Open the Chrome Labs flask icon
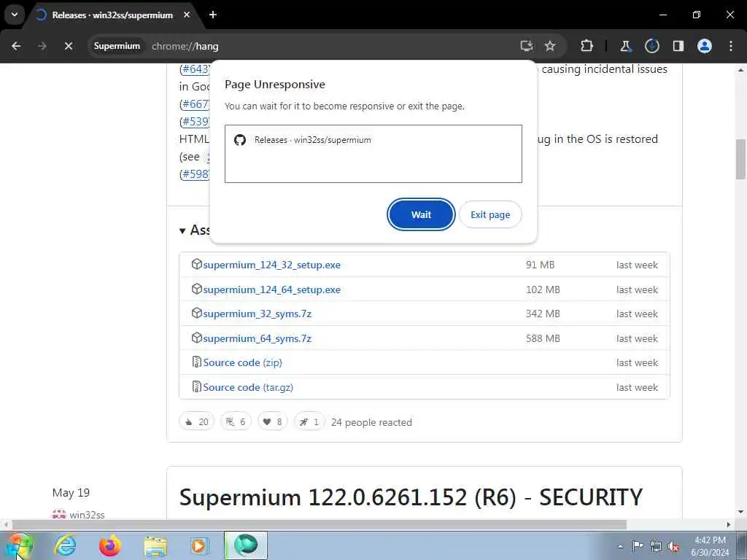The height and width of the screenshot is (560, 747). tap(625, 46)
